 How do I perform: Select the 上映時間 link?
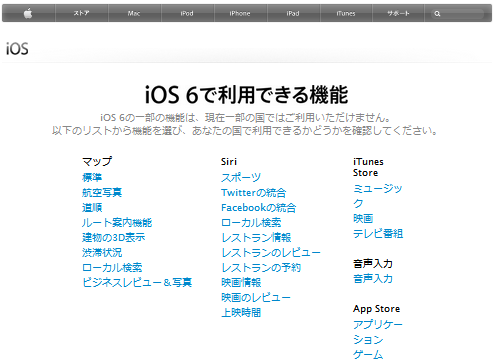tap(241, 313)
